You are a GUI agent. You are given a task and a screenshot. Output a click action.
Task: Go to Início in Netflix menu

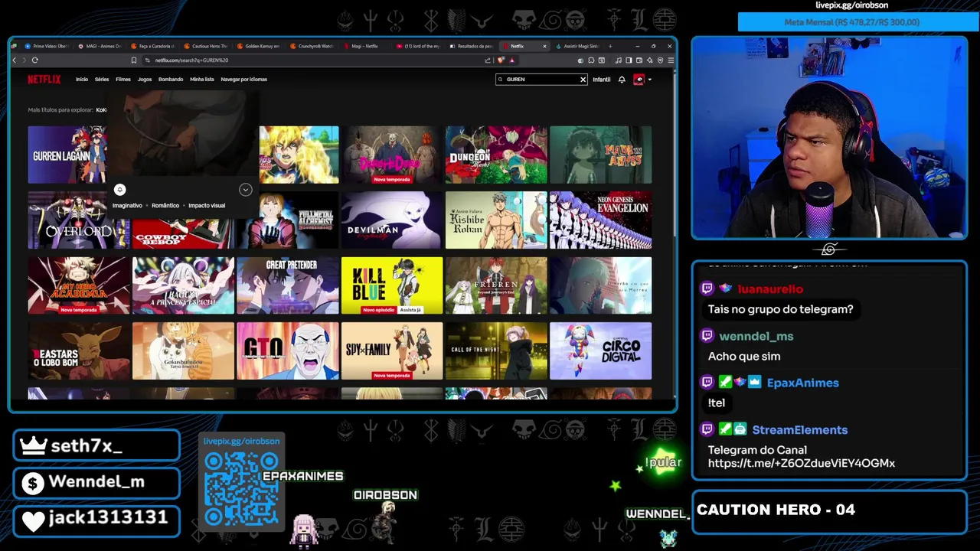click(x=82, y=80)
